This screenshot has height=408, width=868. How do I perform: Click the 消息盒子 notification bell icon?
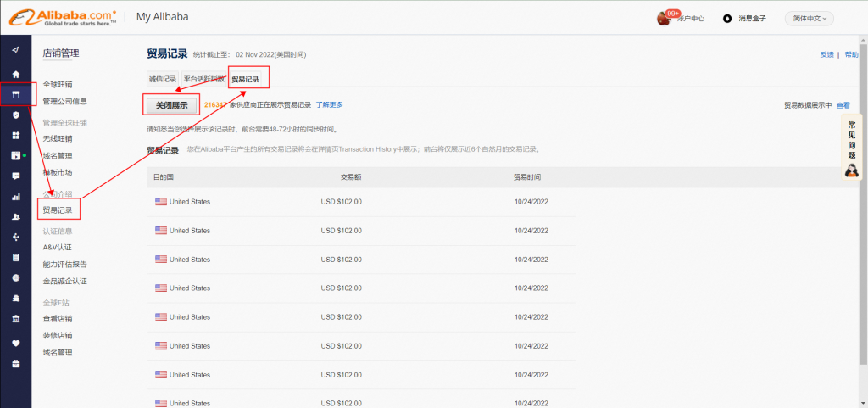727,19
